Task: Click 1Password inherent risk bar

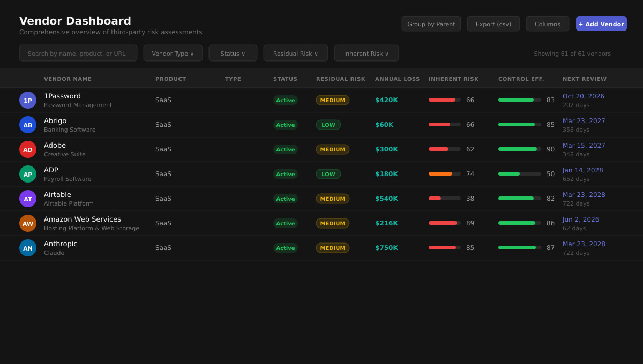Action: [x=445, y=100]
